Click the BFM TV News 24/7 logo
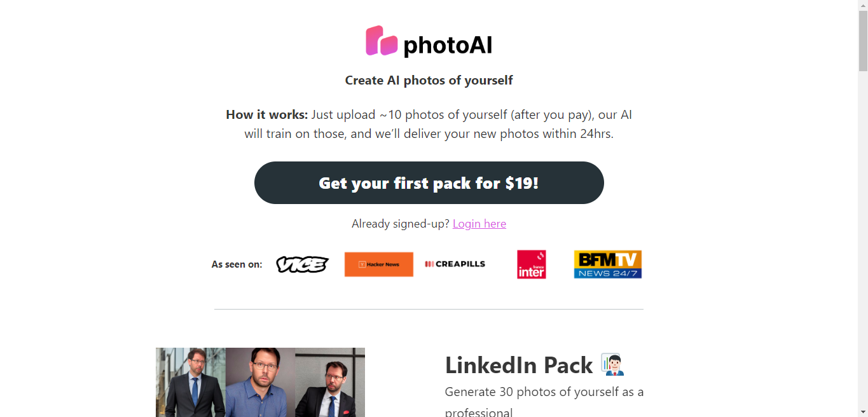 tap(608, 264)
